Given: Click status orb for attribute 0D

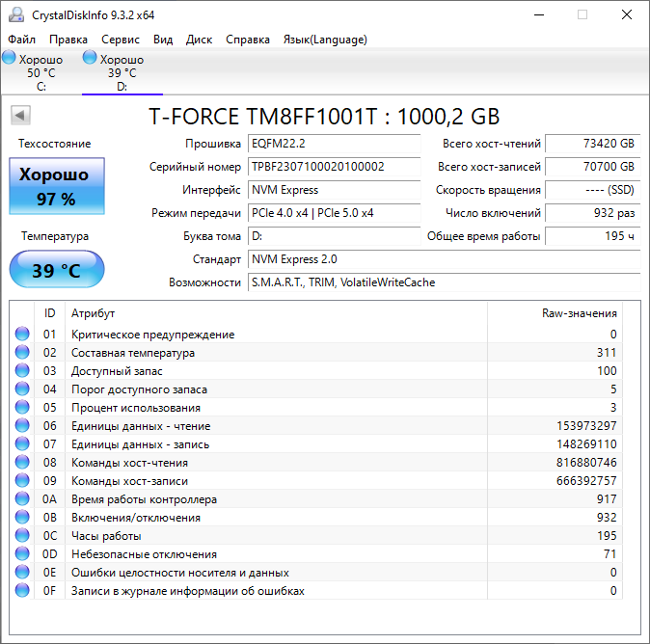Looking at the screenshot, I should (22, 554).
